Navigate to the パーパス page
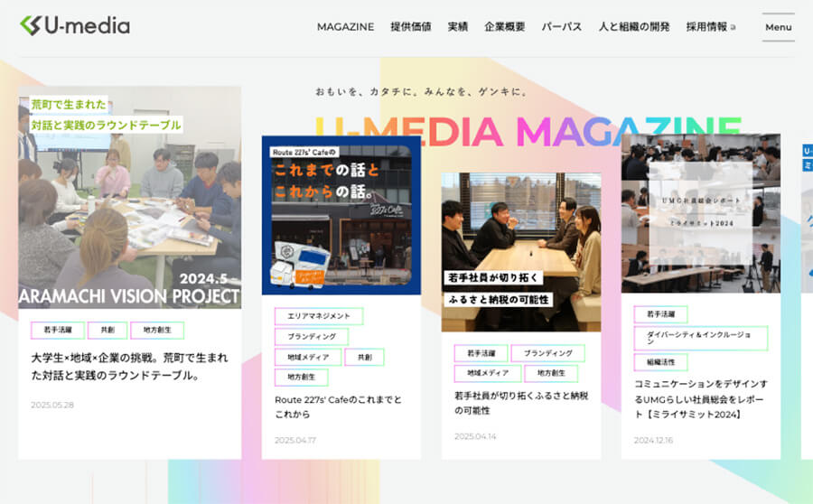The height and width of the screenshot is (504, 813). point(561,27)
